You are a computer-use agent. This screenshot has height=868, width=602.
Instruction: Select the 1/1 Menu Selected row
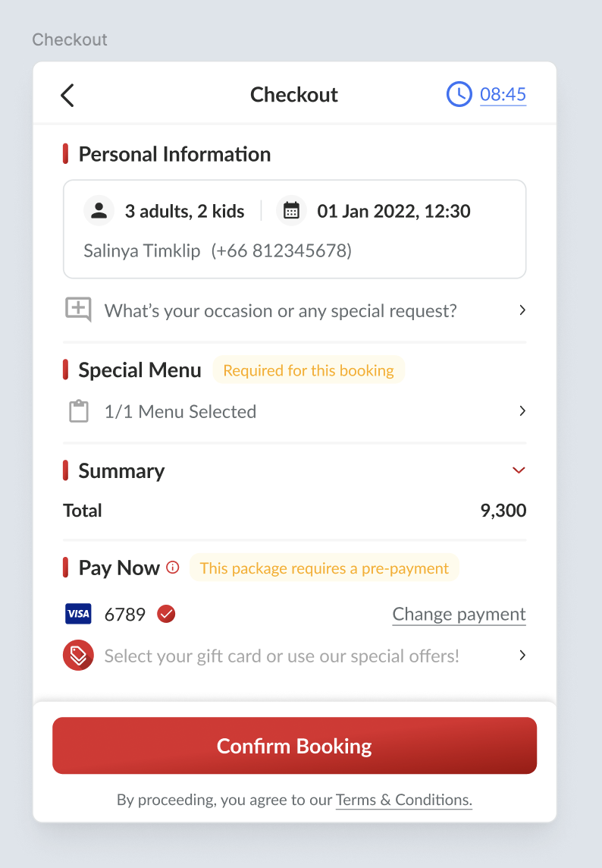click(x=180, y=411)
